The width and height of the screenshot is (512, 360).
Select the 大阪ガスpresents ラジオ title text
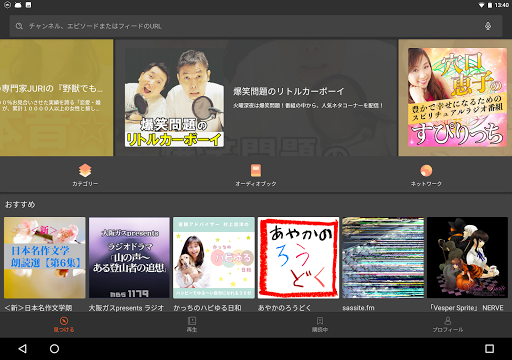pos(126,308)
